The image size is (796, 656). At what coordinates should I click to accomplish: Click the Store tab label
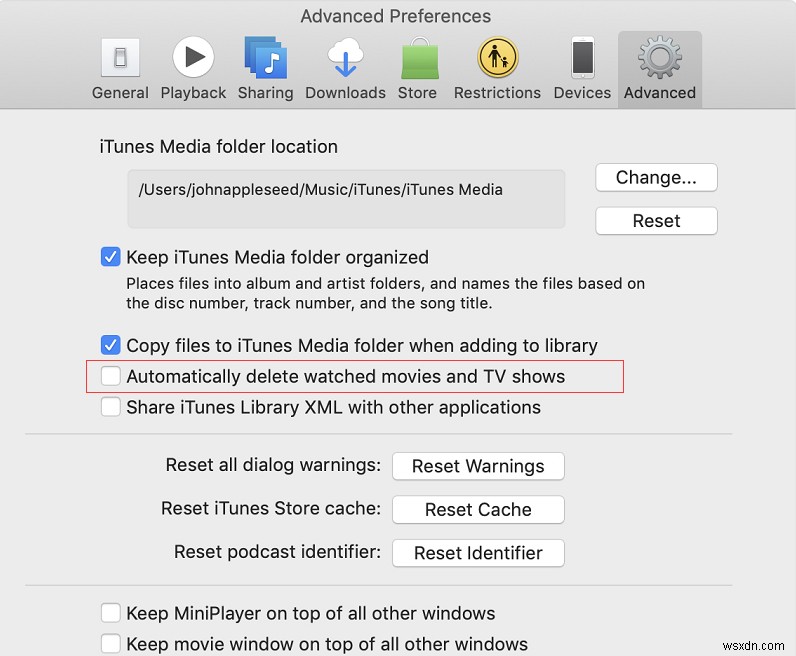417,93
